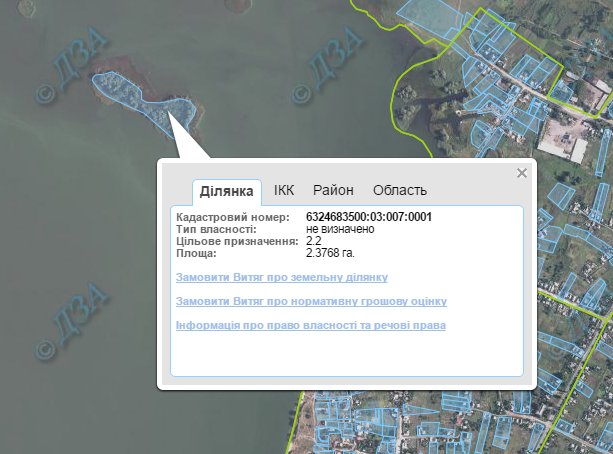Open Інформація про право власності link
Screen dimensions: 613x454
pyautogui.click(x=311, y=325)
